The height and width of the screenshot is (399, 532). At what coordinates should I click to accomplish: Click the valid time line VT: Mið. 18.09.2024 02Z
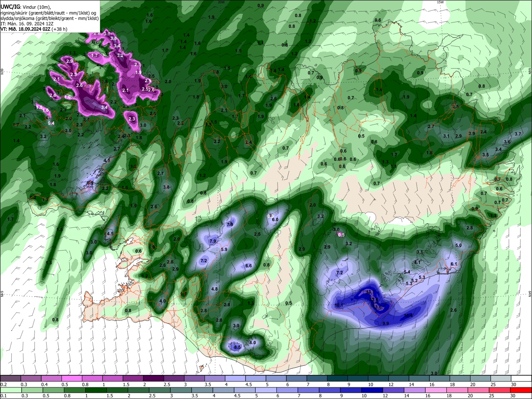26,29
